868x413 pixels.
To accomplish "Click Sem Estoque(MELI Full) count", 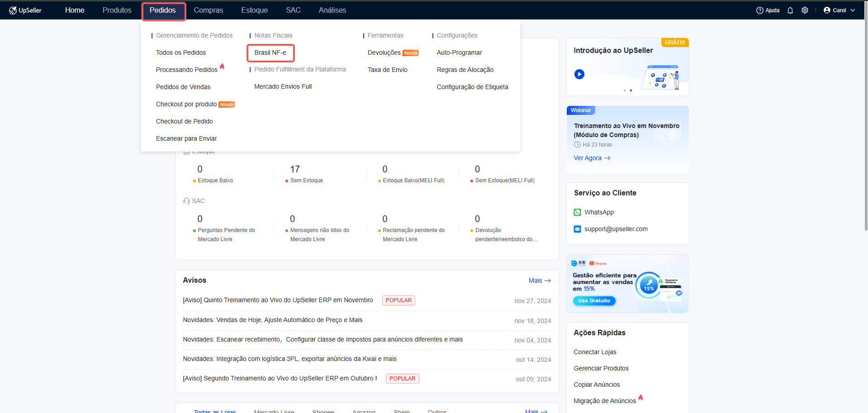I will click(477, 169).
